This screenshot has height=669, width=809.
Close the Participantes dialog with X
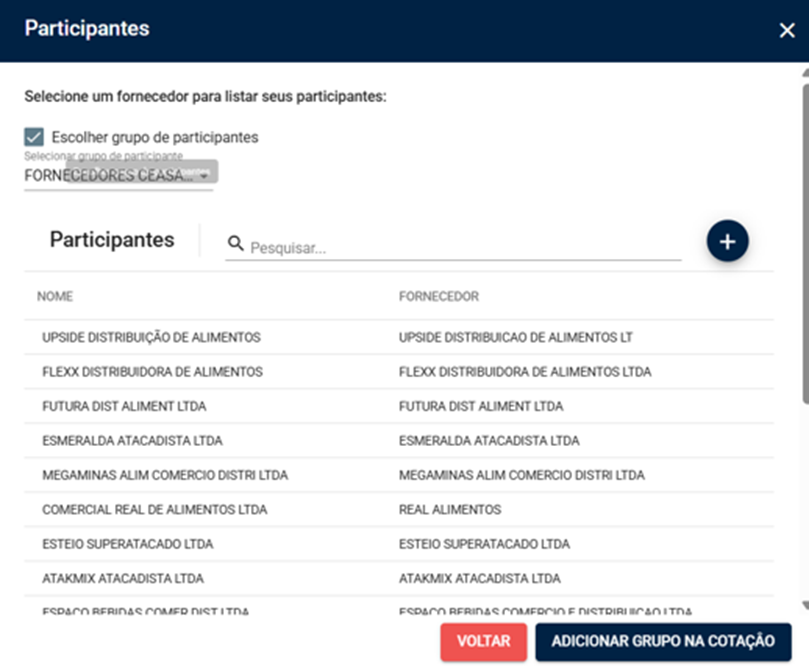click(x=787, y=30)
